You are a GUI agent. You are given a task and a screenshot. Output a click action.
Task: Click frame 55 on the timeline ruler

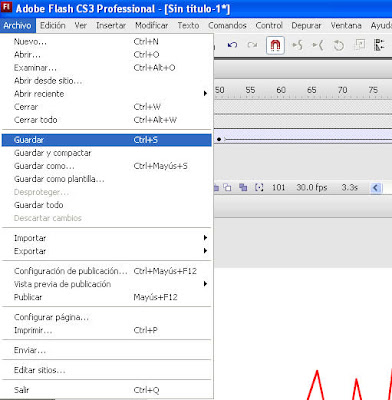250,90
